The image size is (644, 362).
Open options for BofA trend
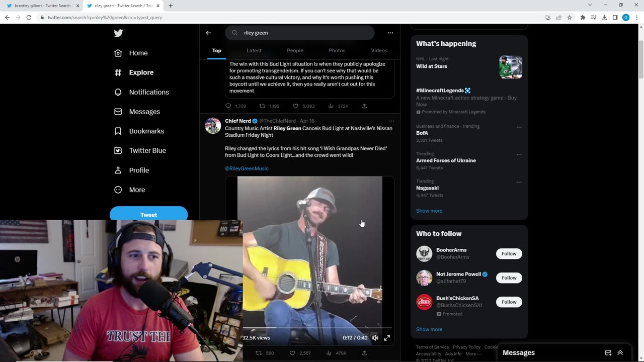coord(519,127)
